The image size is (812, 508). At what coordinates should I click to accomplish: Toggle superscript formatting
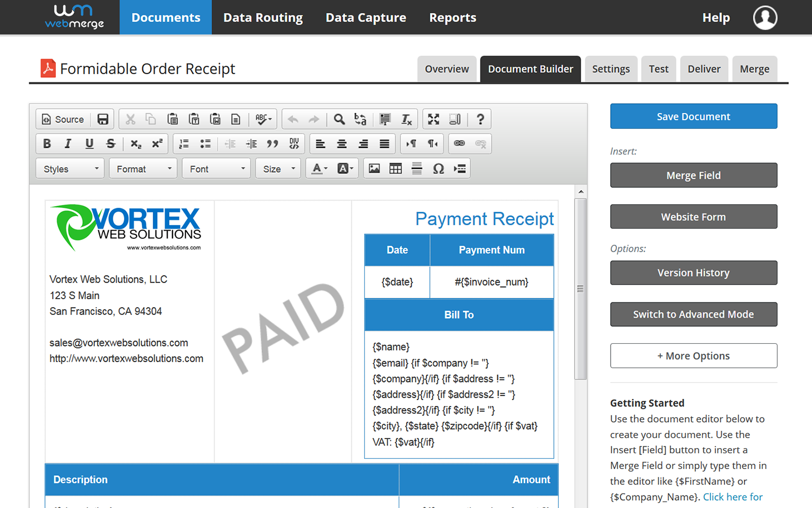click(x=157, y=144)
